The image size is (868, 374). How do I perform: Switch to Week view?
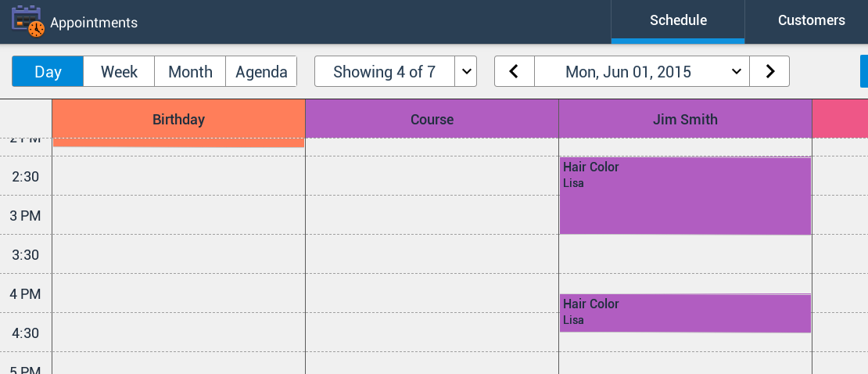click(119, 71)
